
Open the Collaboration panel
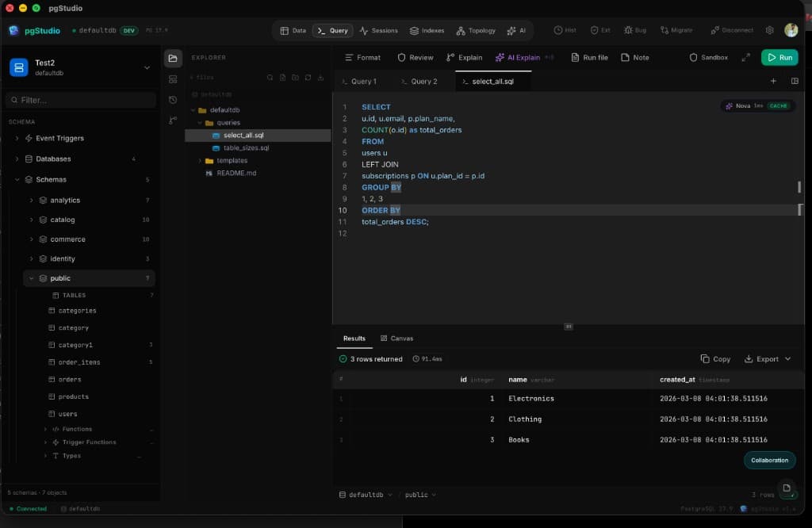tap(768, 460)
